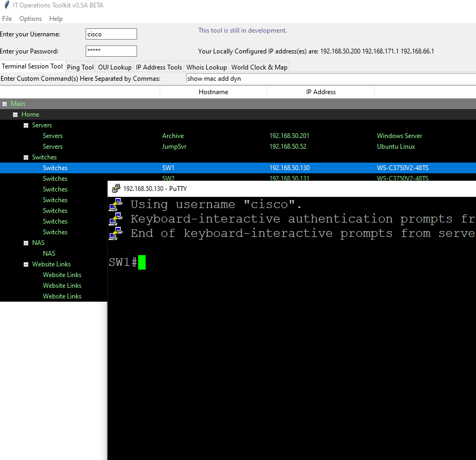Click the Home tree label
This screenshot has height=460, width=476.
31,114
